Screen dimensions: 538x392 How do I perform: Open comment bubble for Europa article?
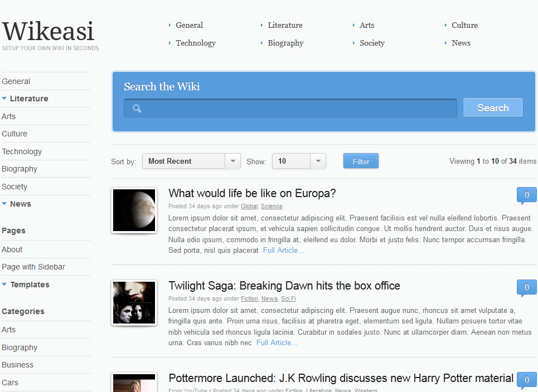pyautogui.click(x=526, y=195)
